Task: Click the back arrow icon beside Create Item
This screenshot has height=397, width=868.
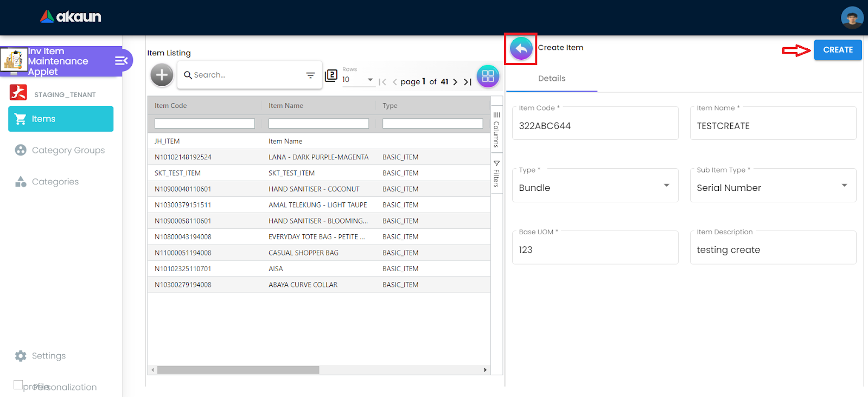Action: click(521, 49)
